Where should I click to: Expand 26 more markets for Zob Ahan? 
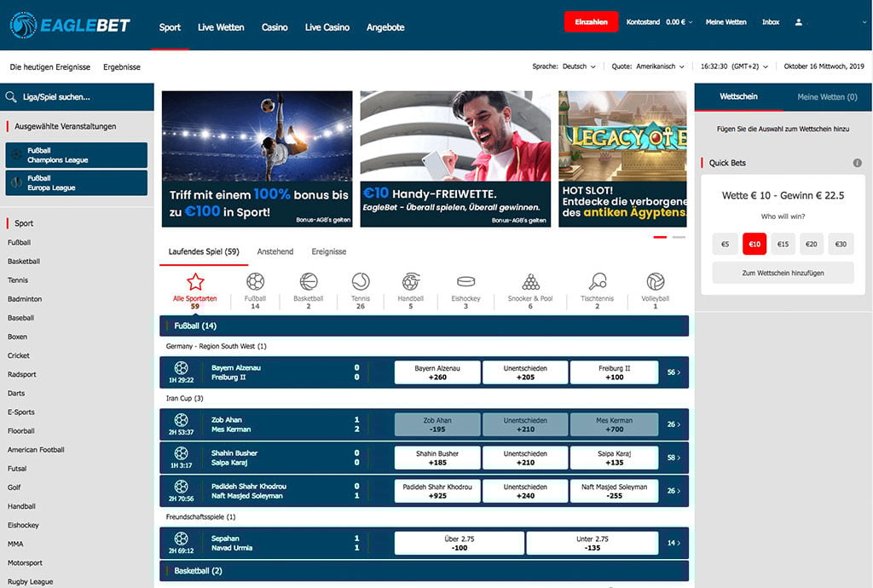pos(674,424)
